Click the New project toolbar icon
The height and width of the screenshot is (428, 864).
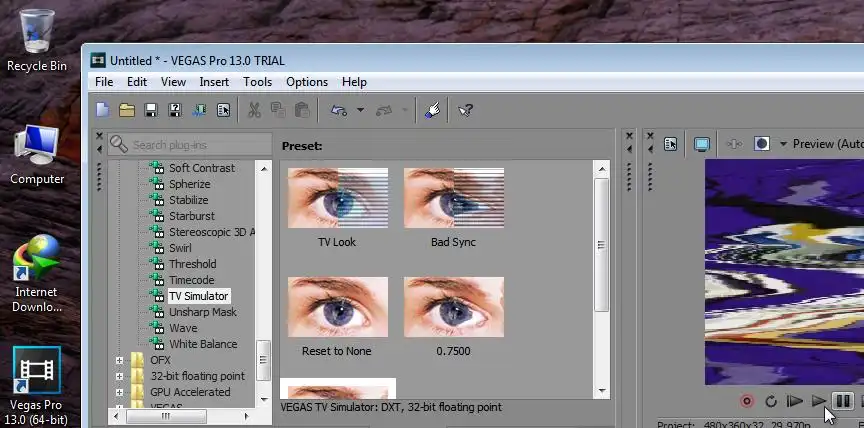102,110
